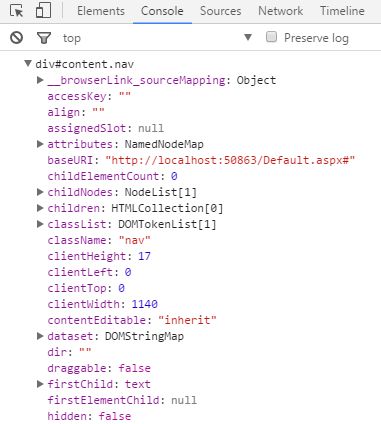Select the contentEditable "inherit" value
Viewport: 381px width, 424px height.
tap(187, 320)
